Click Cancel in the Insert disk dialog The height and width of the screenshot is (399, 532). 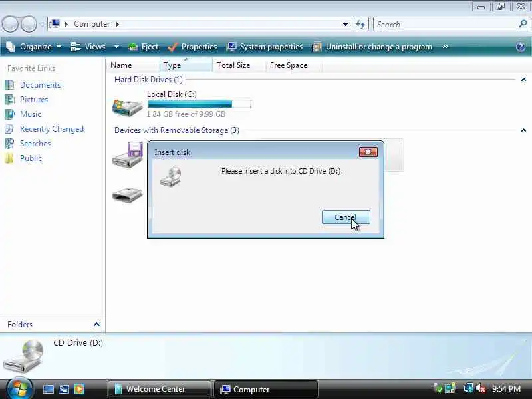[x=346, y=217]
